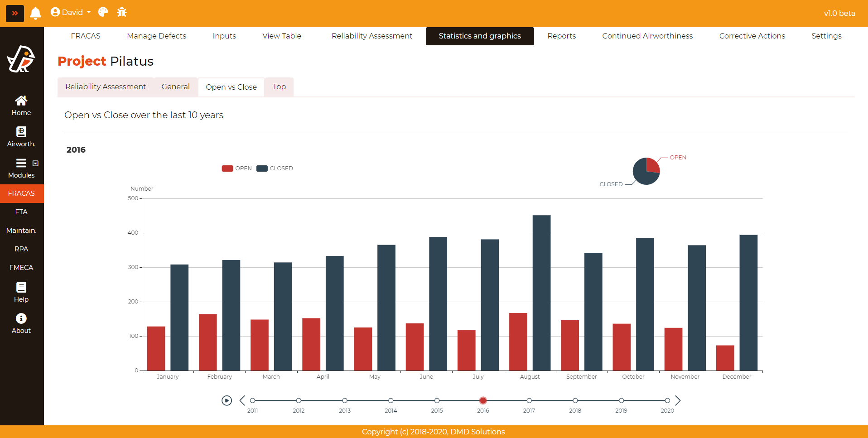Open the theme palette icon
The image size is (868, 438).
[103, 12]
